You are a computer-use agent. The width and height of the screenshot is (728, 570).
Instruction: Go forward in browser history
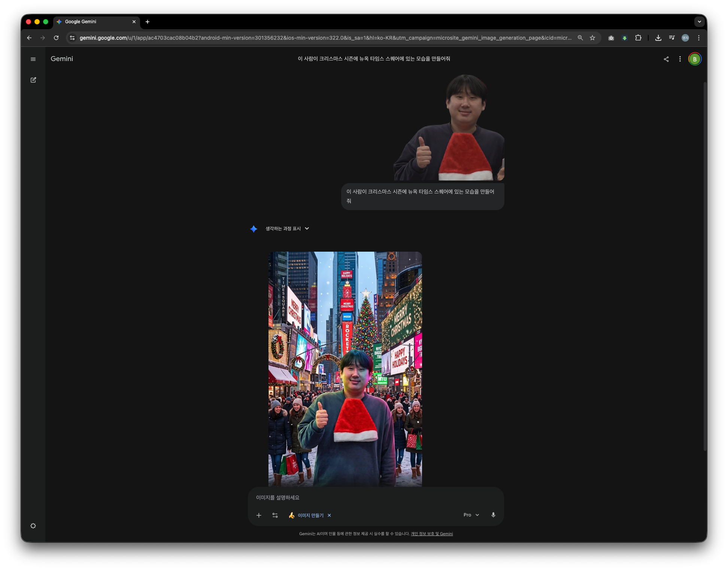tap(43, 38)
